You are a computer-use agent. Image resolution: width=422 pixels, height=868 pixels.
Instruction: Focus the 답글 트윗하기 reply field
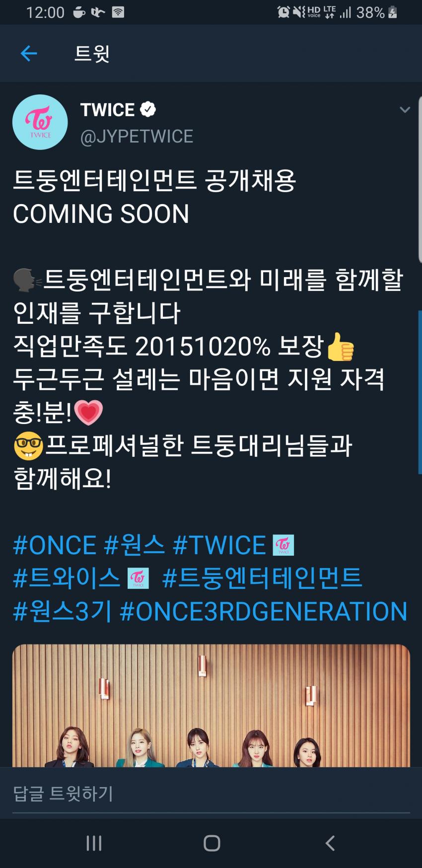[211, 794]
